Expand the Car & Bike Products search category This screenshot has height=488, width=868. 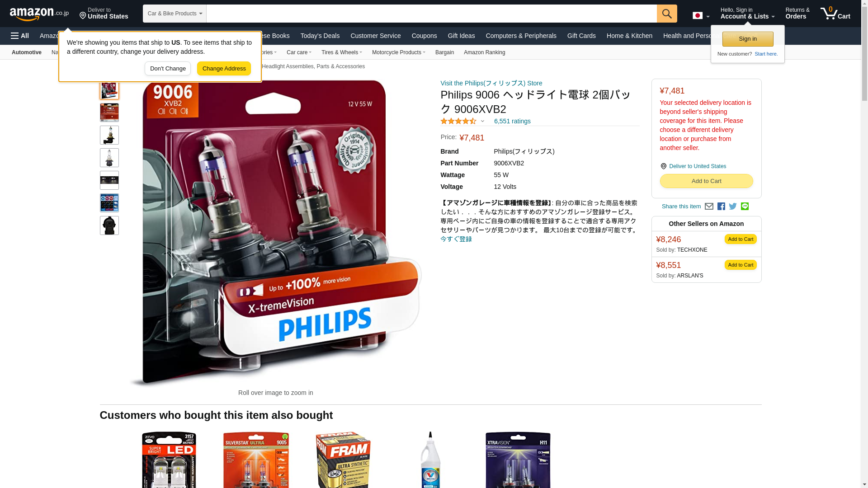(175, 14)
